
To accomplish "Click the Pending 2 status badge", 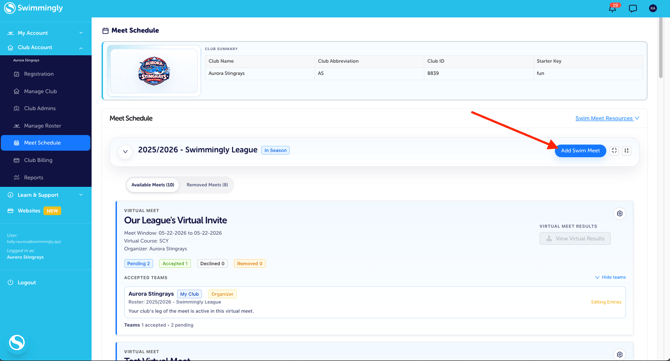I will tap(138, 264).
